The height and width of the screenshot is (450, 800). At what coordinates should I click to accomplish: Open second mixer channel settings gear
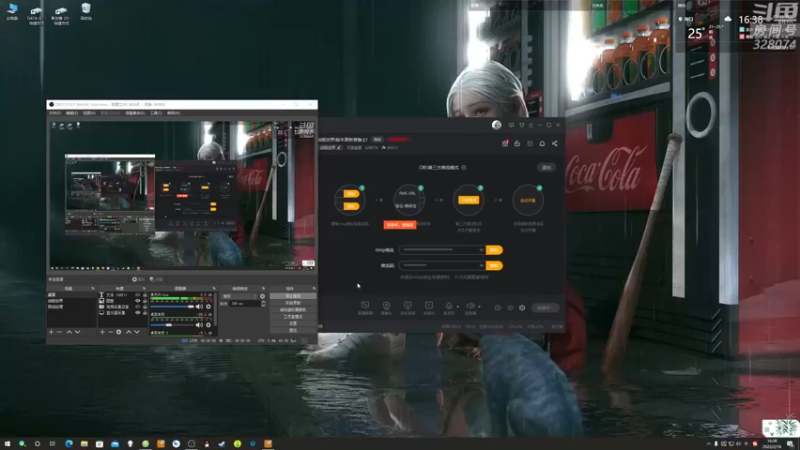point(208,325)
